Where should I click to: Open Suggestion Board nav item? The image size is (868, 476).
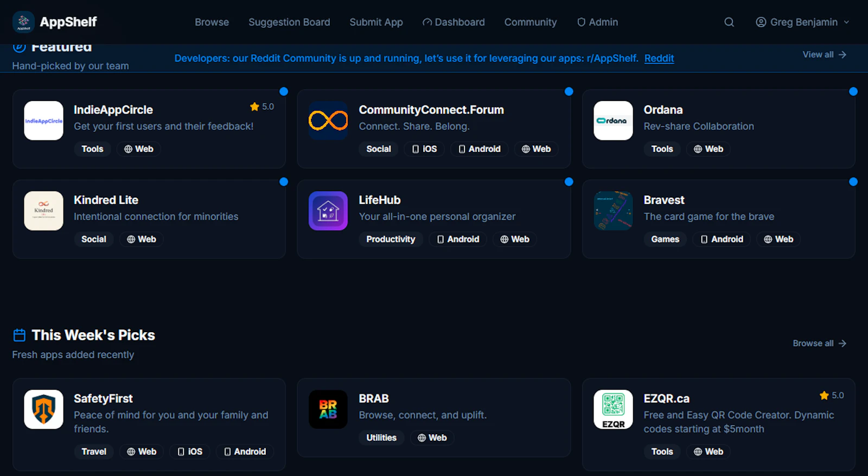[289, 22]
